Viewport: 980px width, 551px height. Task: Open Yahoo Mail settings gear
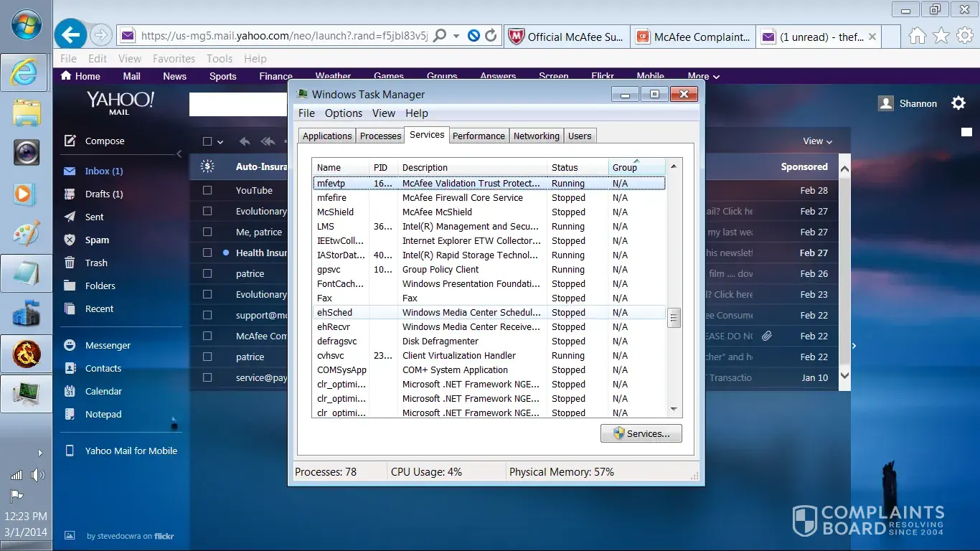pos(958,103)
